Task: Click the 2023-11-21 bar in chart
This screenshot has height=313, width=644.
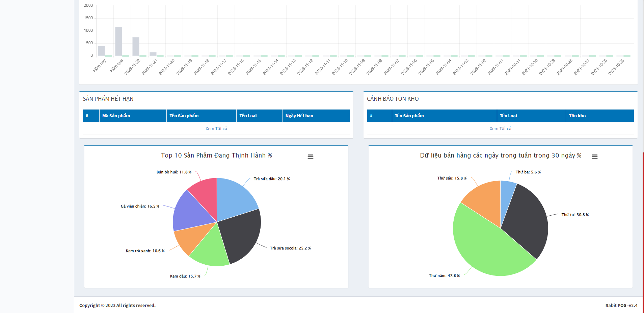Action: point(153,54)
